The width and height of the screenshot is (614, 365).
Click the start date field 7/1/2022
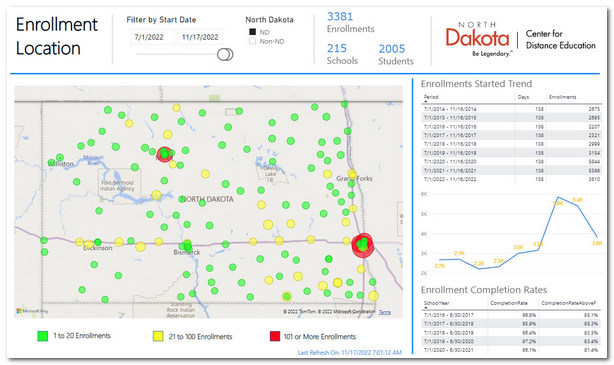click(152, 37)
